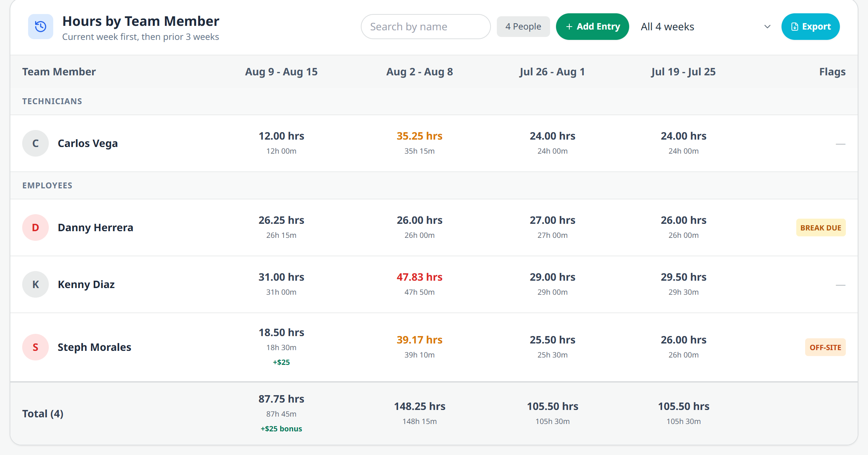Viewport: 868px width, 455px height.
Task: Click Steph Morales's S avatar
Action: pyautogui.click(x=35, y=347)
